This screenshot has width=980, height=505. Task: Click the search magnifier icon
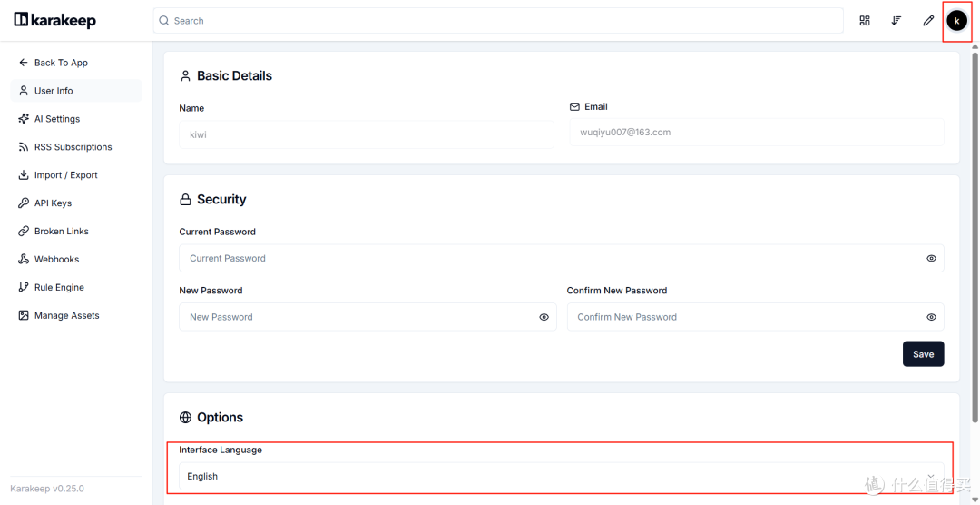164,21
